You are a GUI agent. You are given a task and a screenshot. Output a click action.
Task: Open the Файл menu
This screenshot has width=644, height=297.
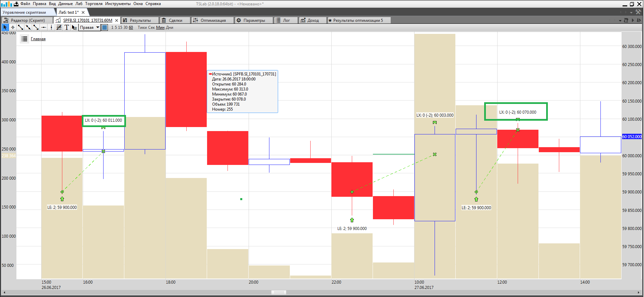(x=25, y=4)
